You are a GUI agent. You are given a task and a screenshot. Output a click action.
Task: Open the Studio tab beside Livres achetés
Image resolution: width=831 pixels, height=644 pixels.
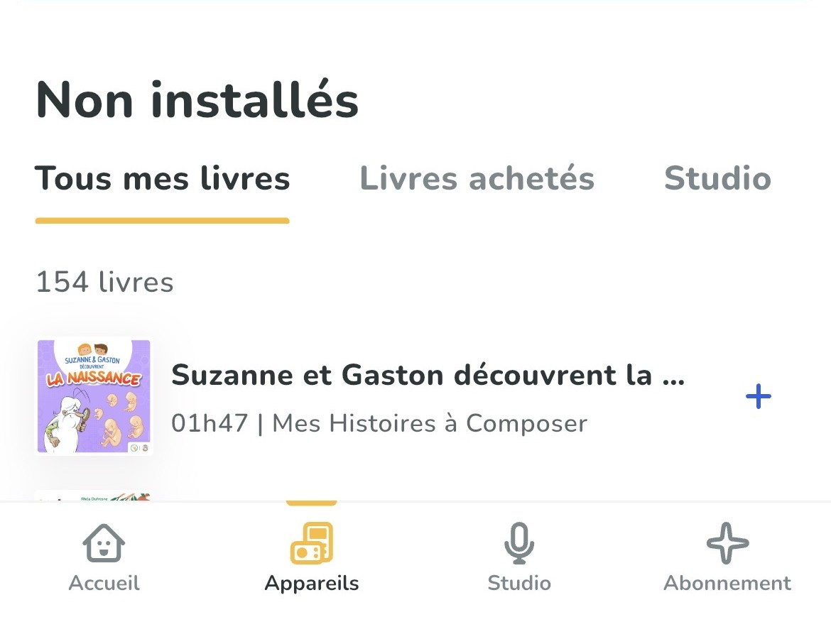717,178
